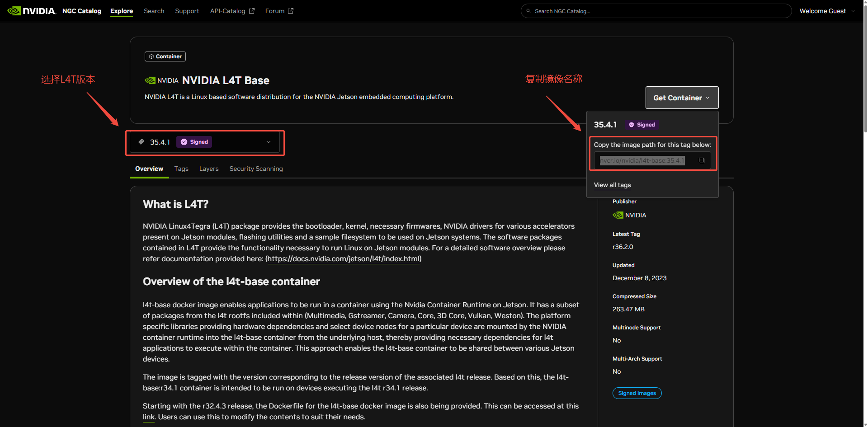The image size is (868, 427).
Task: Click the NVIDIA publisher entry in sidebar
Action: tap(629, 215)
